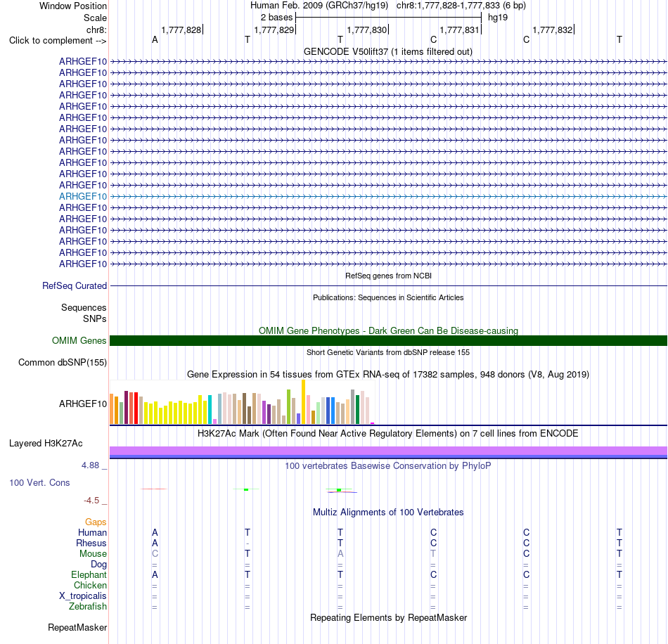The image size is (668, 644).
Task: Click position label 1,777,832 on the ruler
Action: pyautogui.click(x=553, y=30)
